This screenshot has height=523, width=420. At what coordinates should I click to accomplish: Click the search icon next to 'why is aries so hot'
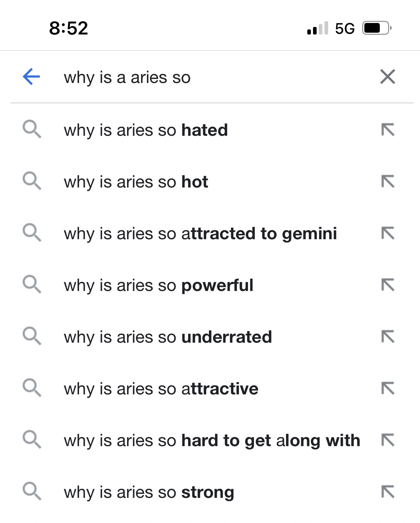click(32, 182)
